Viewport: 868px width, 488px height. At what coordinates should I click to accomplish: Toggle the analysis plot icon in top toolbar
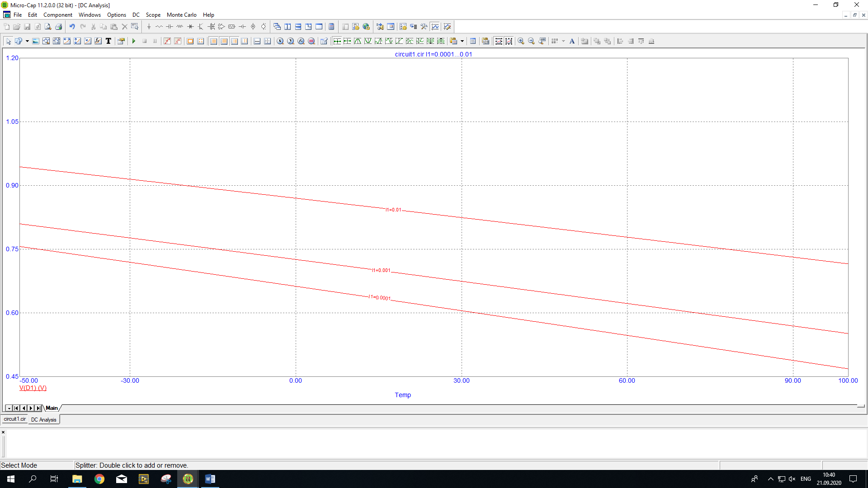435,27
